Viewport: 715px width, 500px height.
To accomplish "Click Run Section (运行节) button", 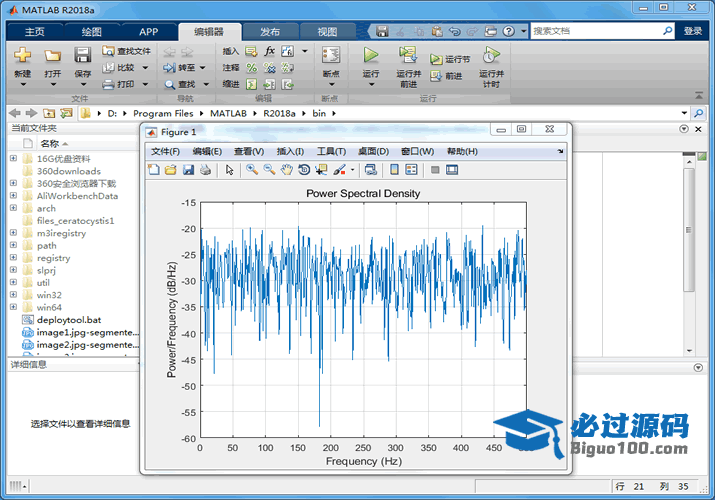I will [x=450, y=59].
